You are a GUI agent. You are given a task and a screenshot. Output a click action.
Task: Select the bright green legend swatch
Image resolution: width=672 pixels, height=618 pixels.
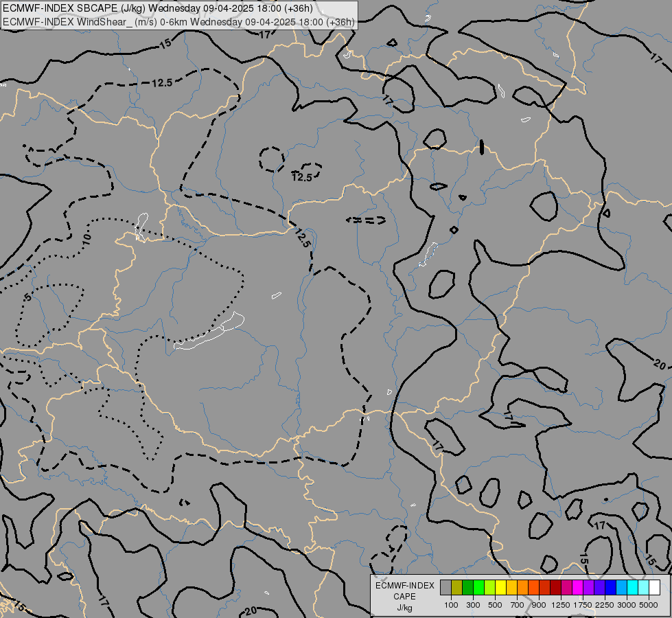tap(478, 587)
